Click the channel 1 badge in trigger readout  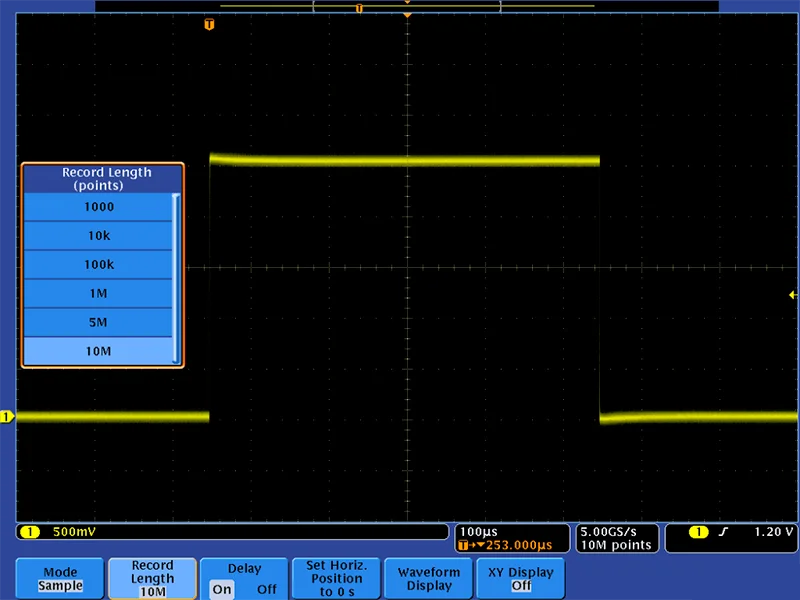coord(699,532)
